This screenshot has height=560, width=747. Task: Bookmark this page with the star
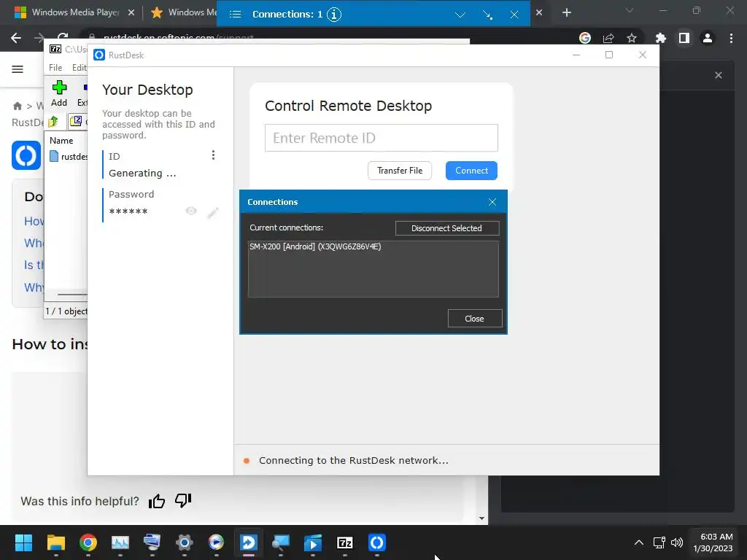click(x=632, y=38)
